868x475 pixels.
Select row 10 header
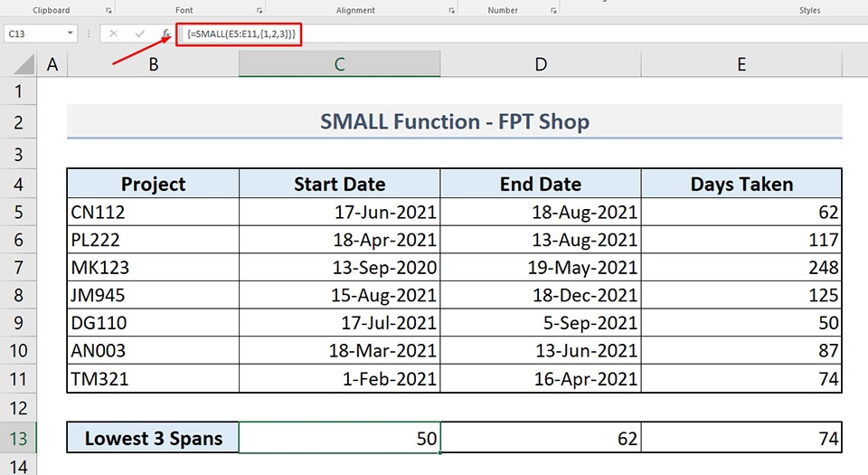coord(18,350)
